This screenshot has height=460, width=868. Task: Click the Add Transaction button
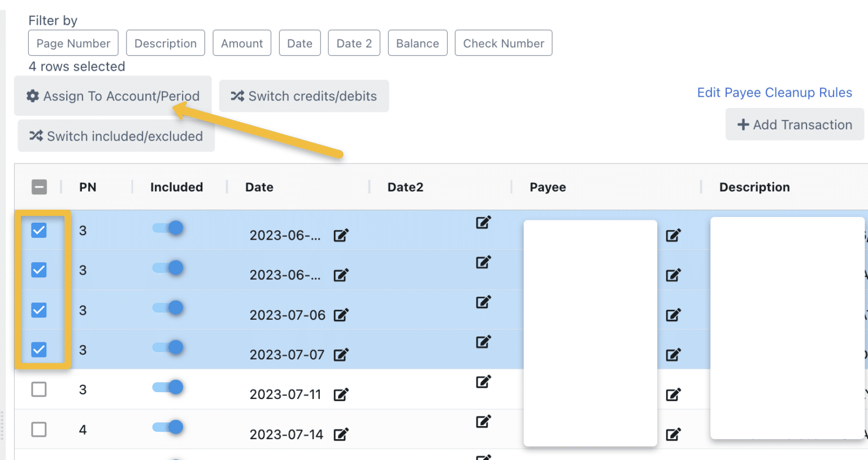(x=794, y=124)
